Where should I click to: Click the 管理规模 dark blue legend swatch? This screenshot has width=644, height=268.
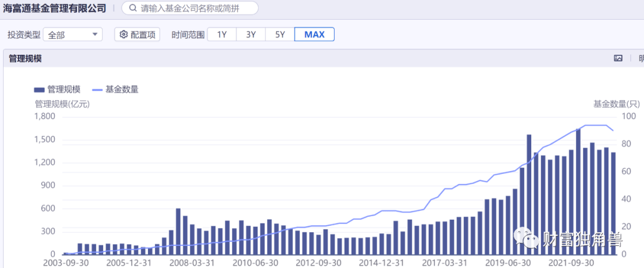pyautogui.click(x=39, y=89)
